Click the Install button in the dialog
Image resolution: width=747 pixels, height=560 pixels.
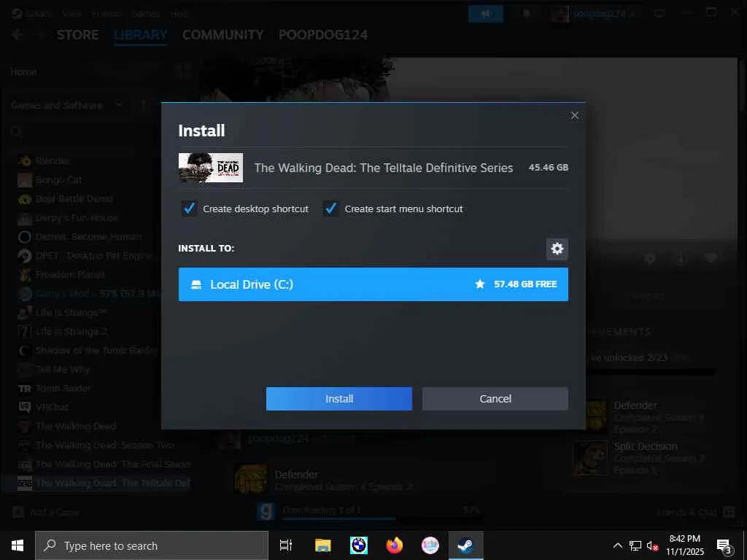(338, 399)
